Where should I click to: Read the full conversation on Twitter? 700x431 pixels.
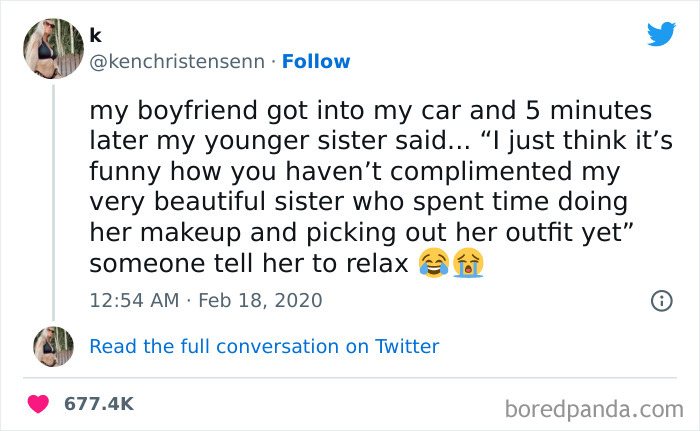[264, 347]
